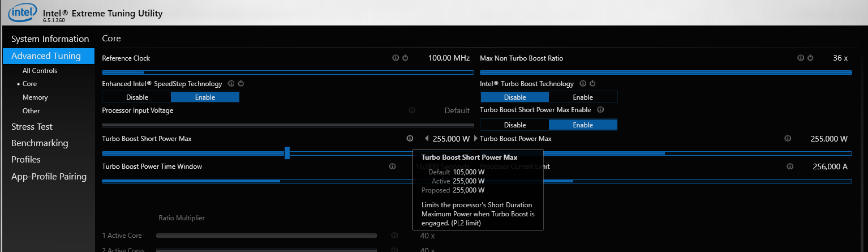Select Core under Advanced Tuning
The width and height of the screenshot is (868, 252).
[x=29, y=84]
